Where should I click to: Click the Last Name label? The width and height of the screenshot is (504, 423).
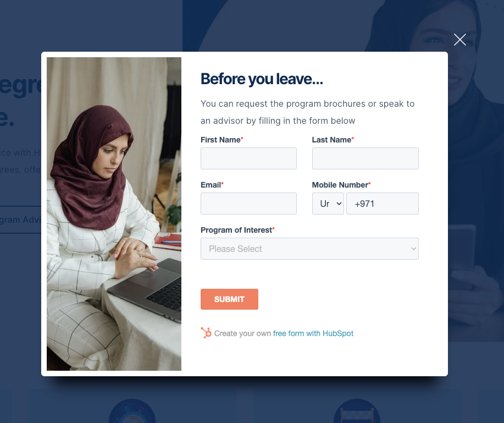331,140
